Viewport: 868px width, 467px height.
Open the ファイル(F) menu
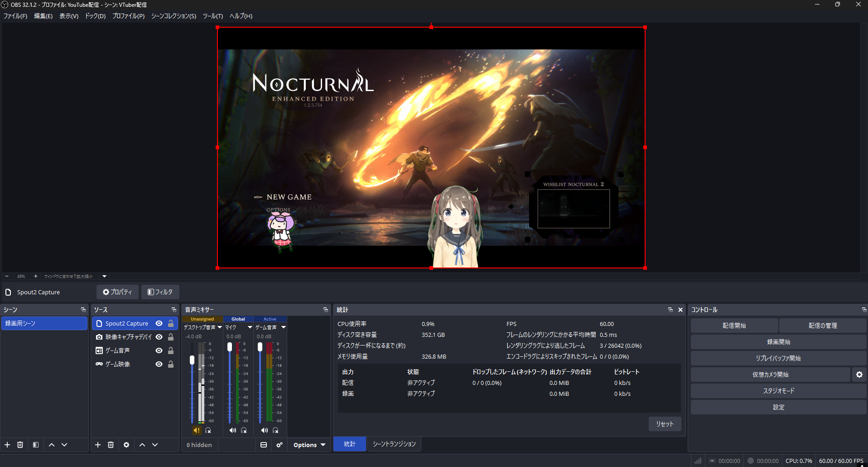pos(15,16)
